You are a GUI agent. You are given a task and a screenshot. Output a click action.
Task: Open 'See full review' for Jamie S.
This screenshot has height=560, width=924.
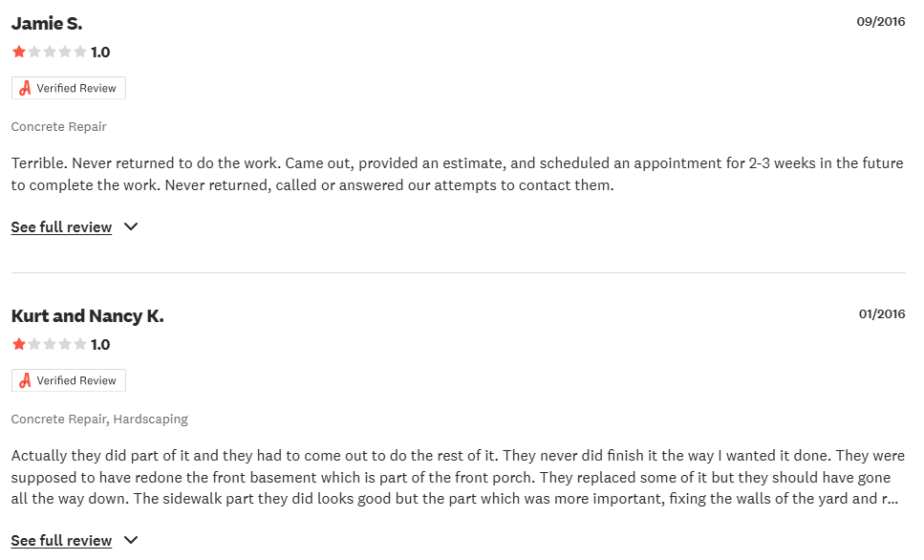tap(61, 227)
